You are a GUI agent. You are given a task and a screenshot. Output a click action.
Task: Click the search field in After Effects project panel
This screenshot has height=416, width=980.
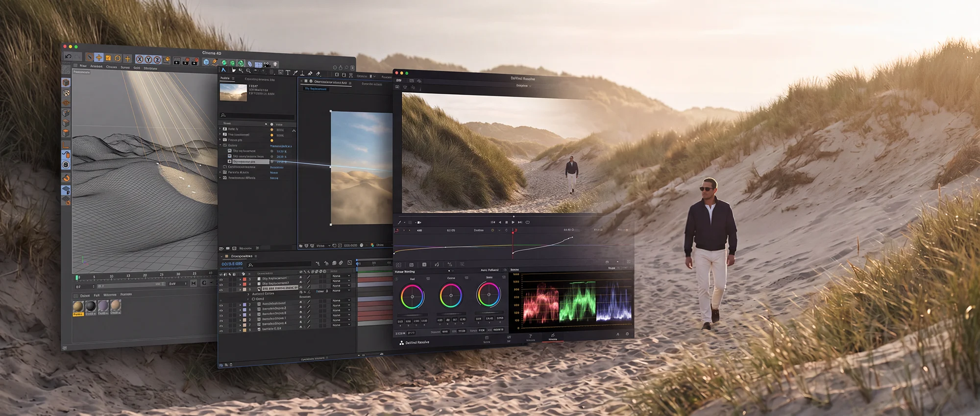257,115
